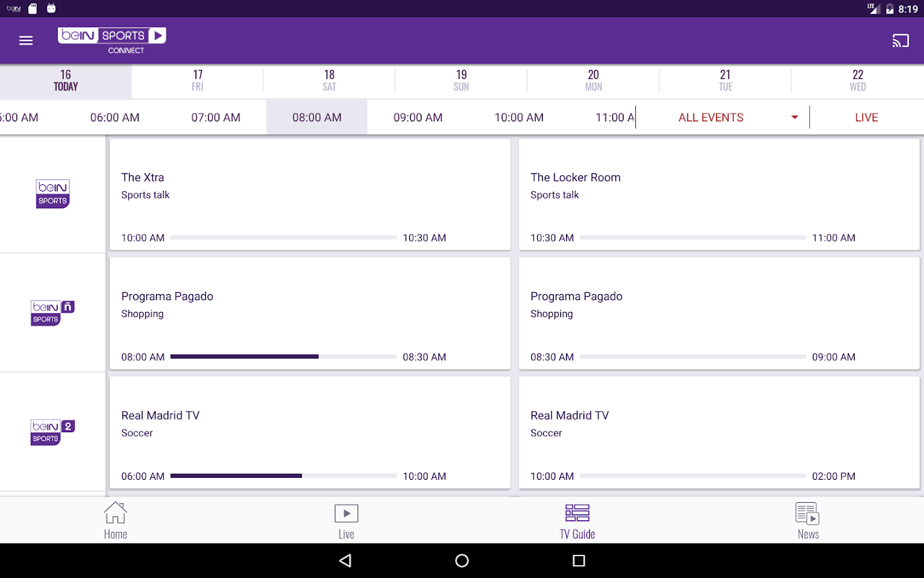Image resolution: width=924 pixels, height=578 pixels.
Task: Tap the "02:00 PM" end time text
Action: (x=834, y=476)
